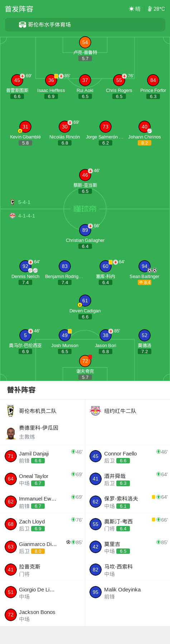Screen dimensions: 170x644
Task: Select Gianmarco Di… substitute number 63
Action: pyautogui.click(x=11, y=547)
